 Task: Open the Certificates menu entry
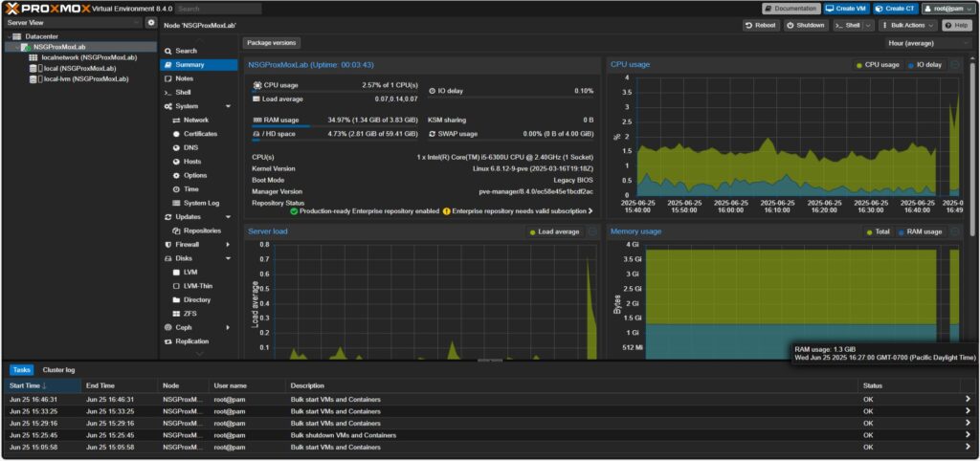click(198, 134)
